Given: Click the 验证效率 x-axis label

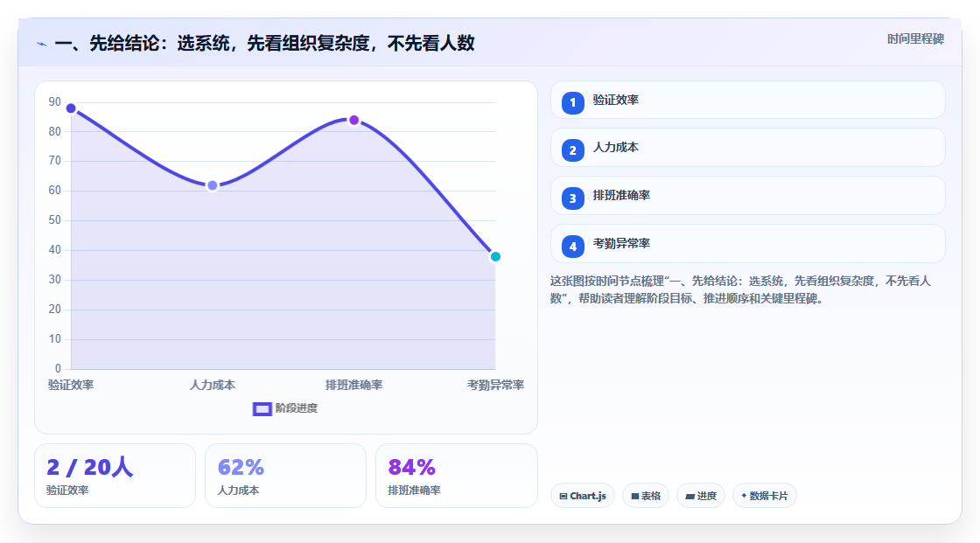Looking at the screenshot, I should coord(71,386).
